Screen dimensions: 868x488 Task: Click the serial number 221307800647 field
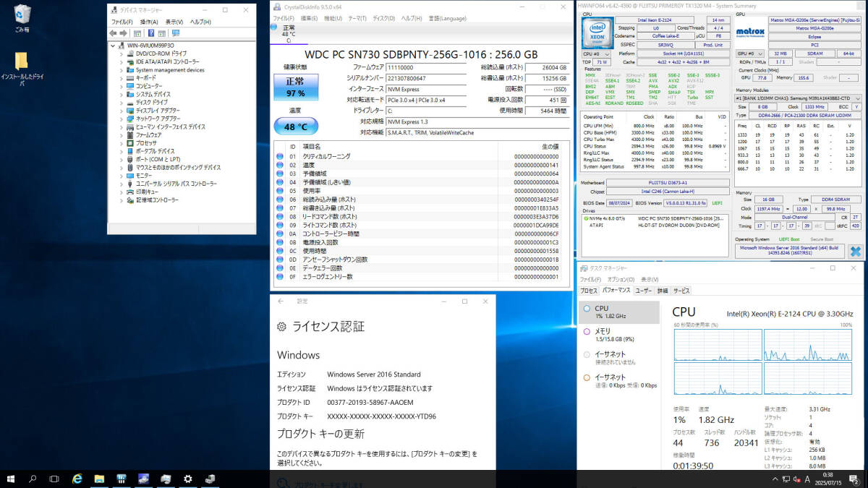(425, 77)
